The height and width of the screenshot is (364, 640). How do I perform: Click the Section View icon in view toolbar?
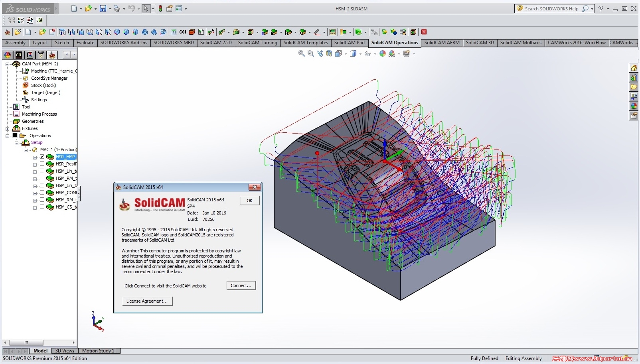click(x=329, y=53)
